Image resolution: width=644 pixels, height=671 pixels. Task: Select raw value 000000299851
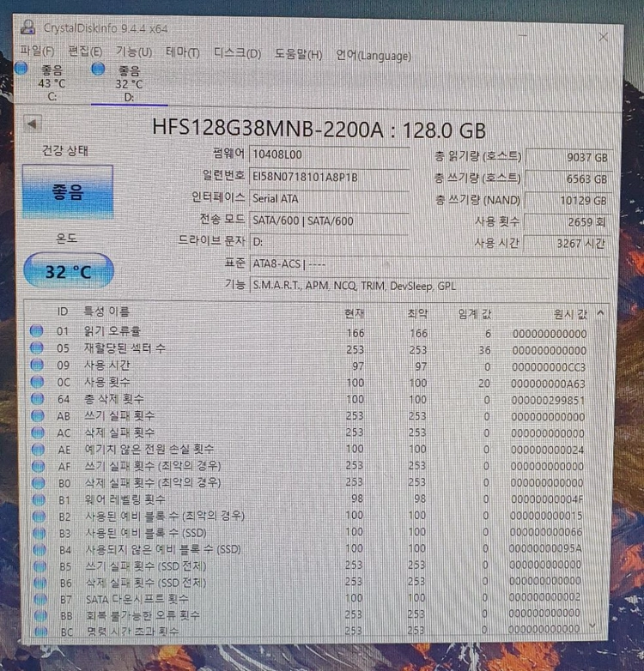tap(548, 401)
